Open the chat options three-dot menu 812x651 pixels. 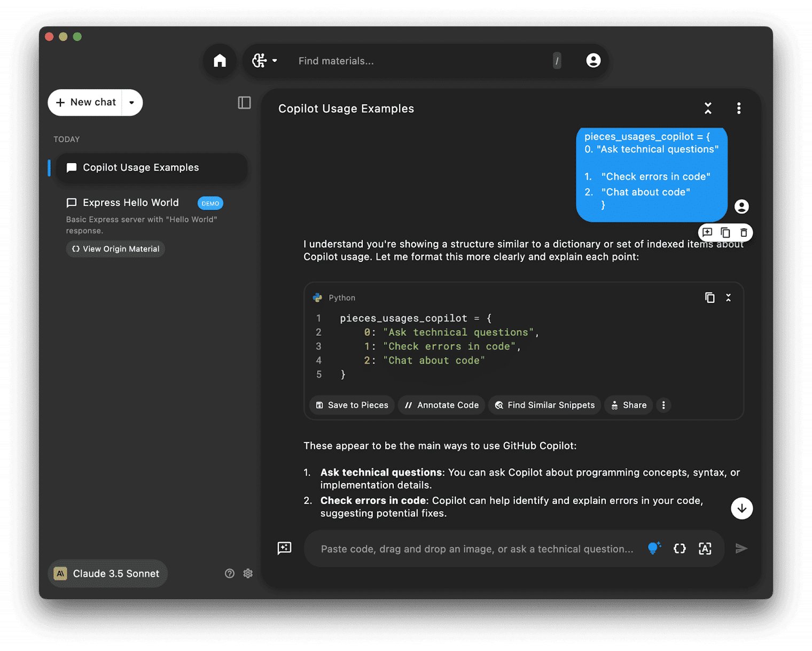click(739, 108)
